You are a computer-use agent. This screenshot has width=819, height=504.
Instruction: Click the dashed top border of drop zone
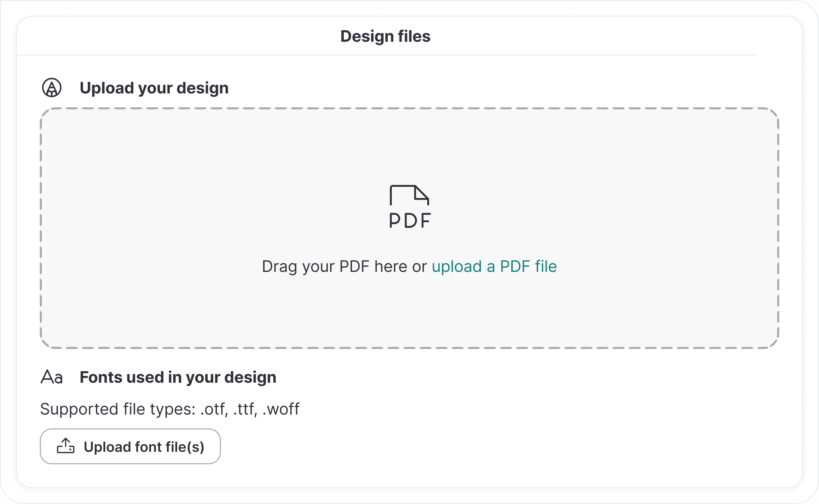[409, 108]
